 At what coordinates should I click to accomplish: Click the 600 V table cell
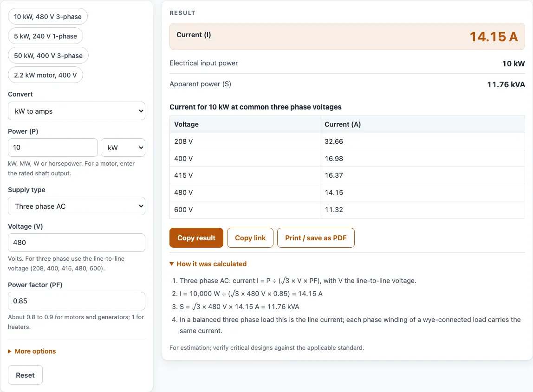(x=245, y=210)
